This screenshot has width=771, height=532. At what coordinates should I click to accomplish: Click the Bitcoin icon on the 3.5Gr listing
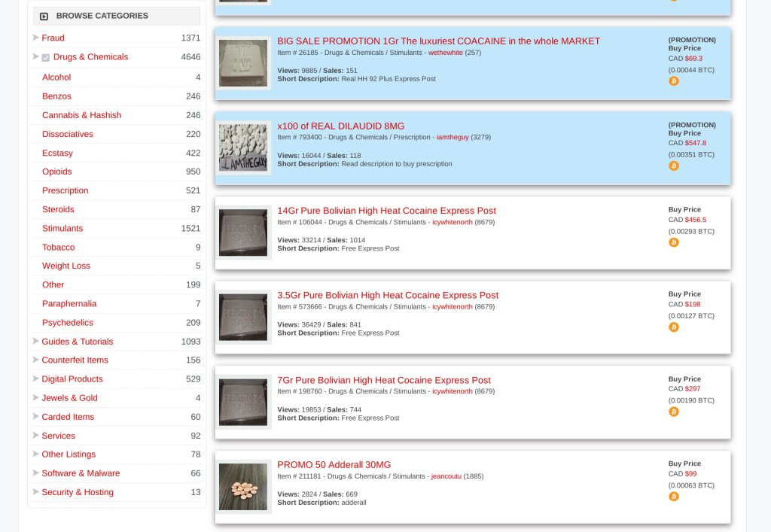point(674,327)
